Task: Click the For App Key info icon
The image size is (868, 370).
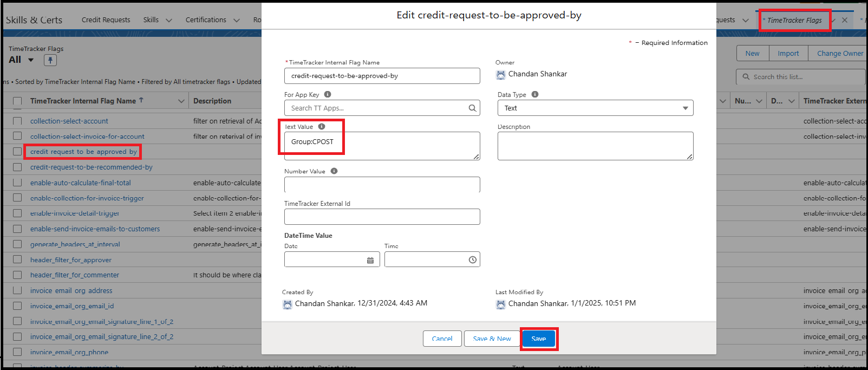Action: (x=328, y=94)
